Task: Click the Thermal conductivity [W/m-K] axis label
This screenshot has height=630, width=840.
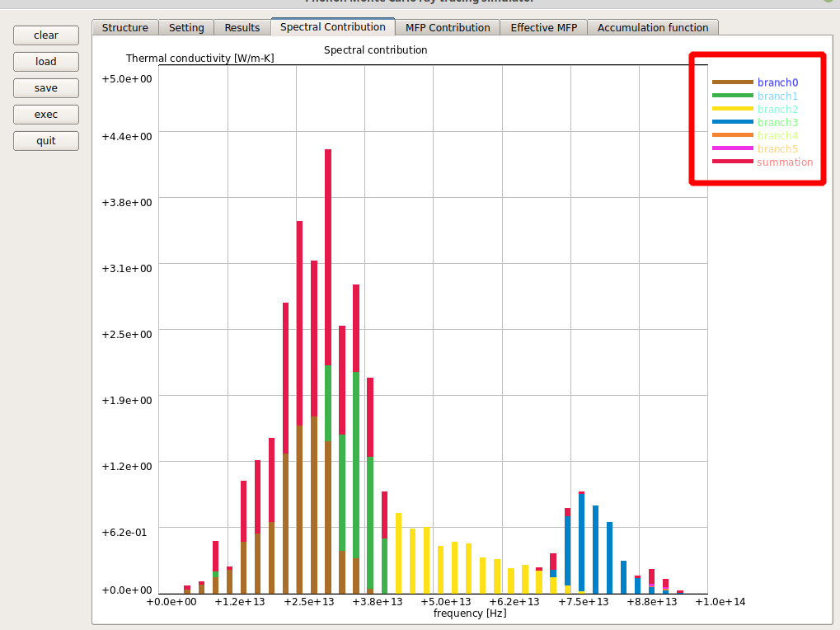Action: (199, 58)
